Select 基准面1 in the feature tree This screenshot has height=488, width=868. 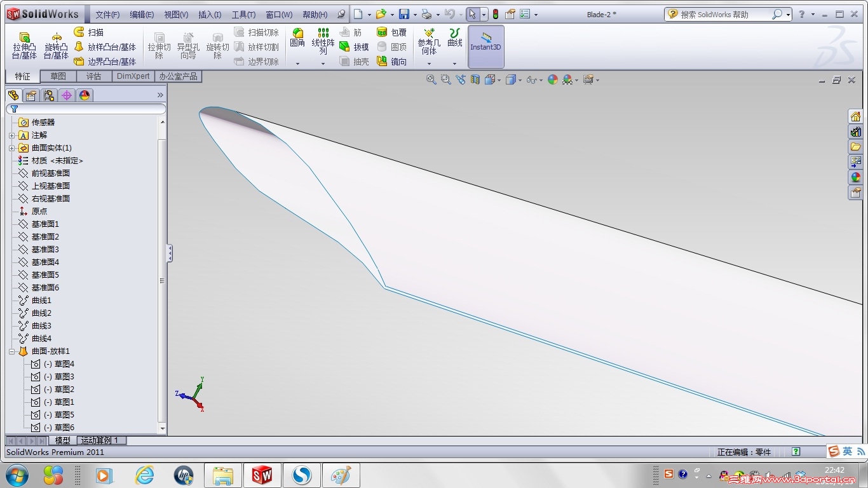click(45, 224)
